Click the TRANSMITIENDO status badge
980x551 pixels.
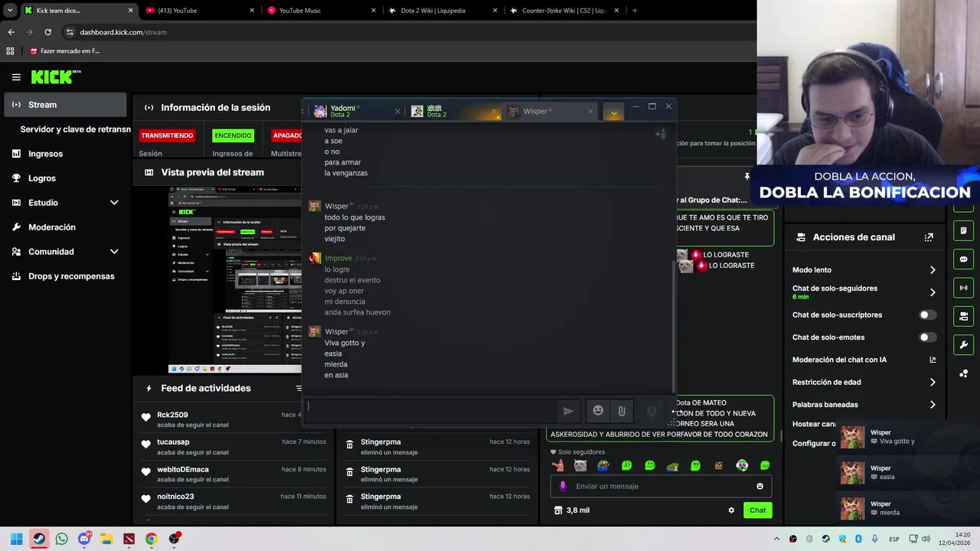tap(167, 135)
